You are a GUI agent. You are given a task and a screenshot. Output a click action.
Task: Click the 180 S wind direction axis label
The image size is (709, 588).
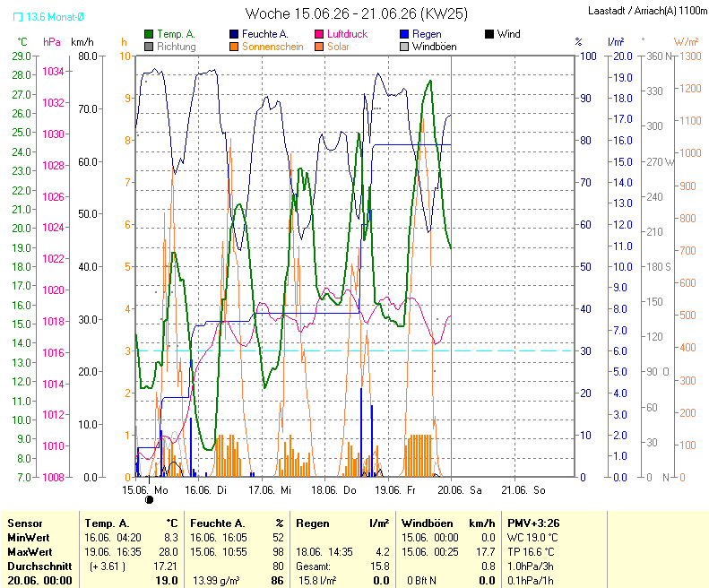[x=659, y=267]
